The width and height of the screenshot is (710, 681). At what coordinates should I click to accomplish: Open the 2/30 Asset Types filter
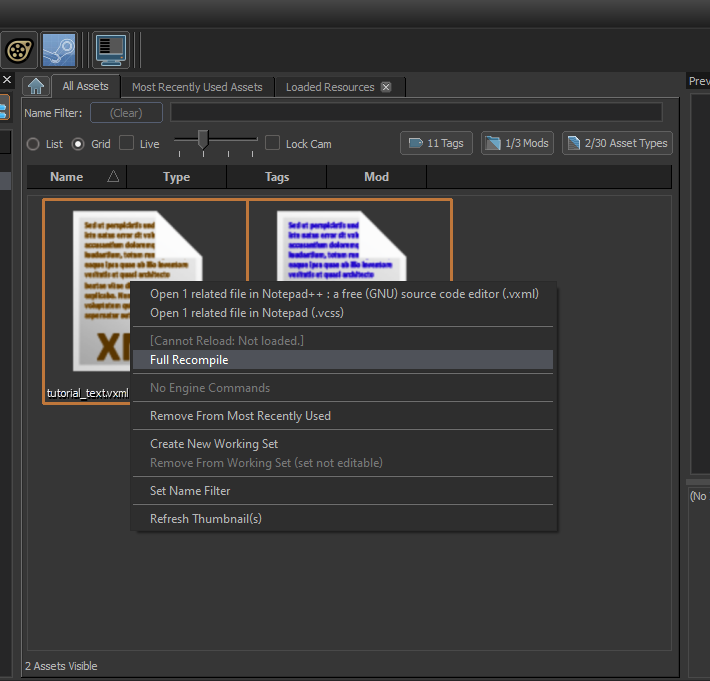617,143
